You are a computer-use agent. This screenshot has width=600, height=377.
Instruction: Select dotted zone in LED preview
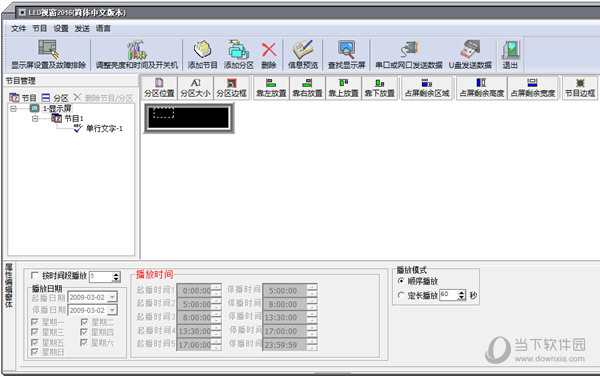[x=164, y=112]
